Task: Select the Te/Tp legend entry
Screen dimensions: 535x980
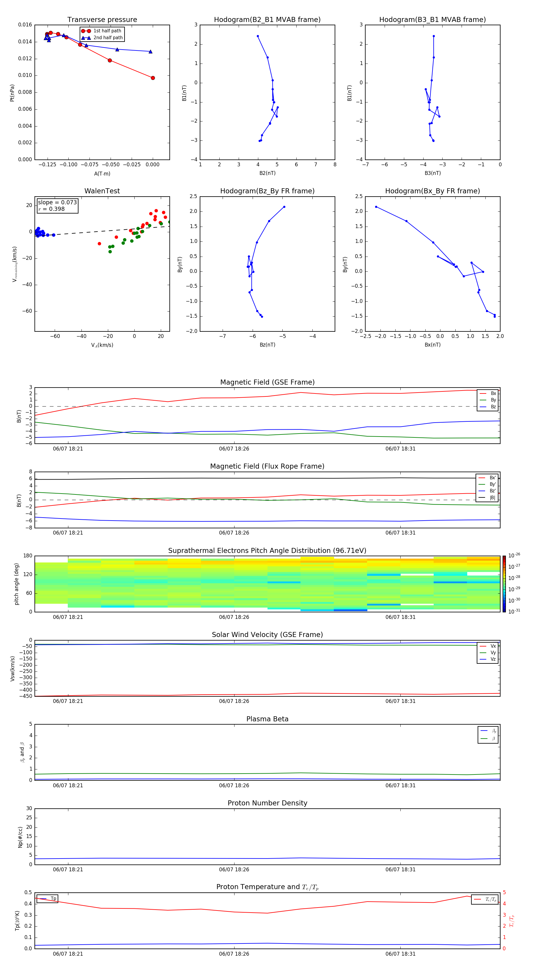Action: (x=485, y=899)
